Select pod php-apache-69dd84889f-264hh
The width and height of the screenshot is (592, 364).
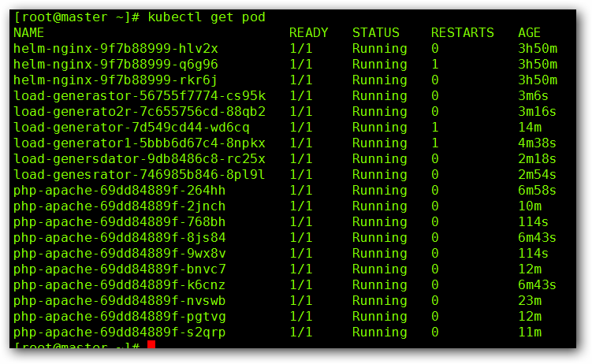point(120,191)
